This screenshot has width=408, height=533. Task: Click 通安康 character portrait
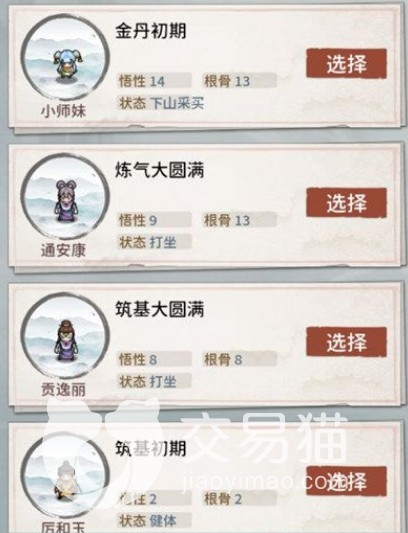click(x=65, y=197)
